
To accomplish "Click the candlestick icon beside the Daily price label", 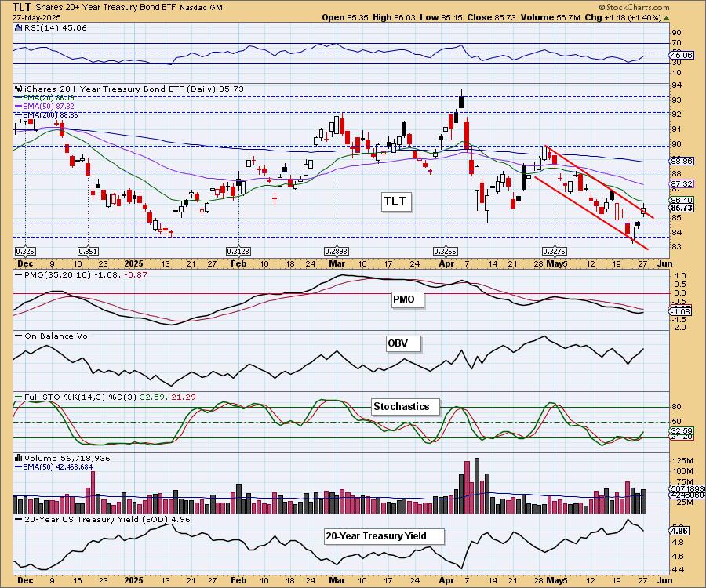I will tap(19, 89).
